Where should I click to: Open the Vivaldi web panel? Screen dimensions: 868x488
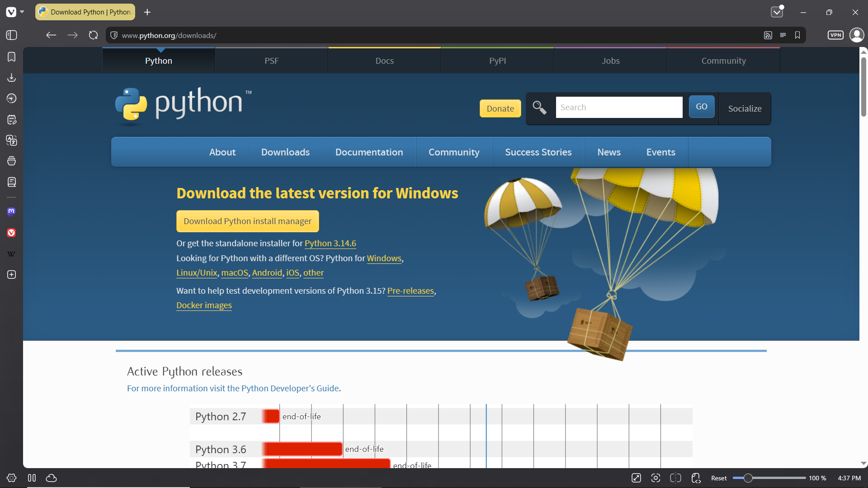point(12,233)
